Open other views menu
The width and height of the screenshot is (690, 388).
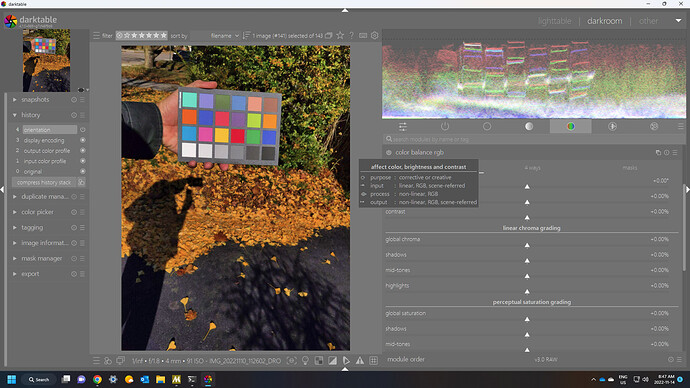tap(649, 21)
